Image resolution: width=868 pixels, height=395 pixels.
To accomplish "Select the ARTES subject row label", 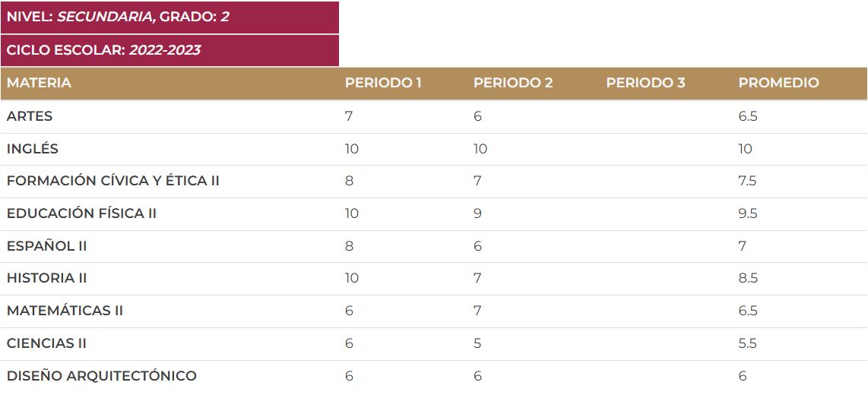I will pyautogui.click(x=30, y=116).
